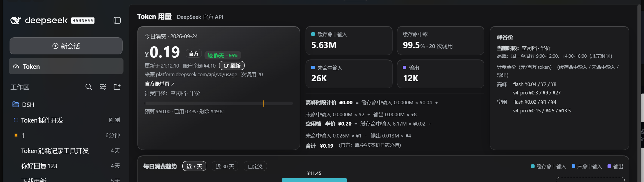The width and height of the screenshot is (644, 182).
Task: Click v4-pro ¥0.15 / ¥4.5 / ¥13.5 price row
Action: click(542, 111)
